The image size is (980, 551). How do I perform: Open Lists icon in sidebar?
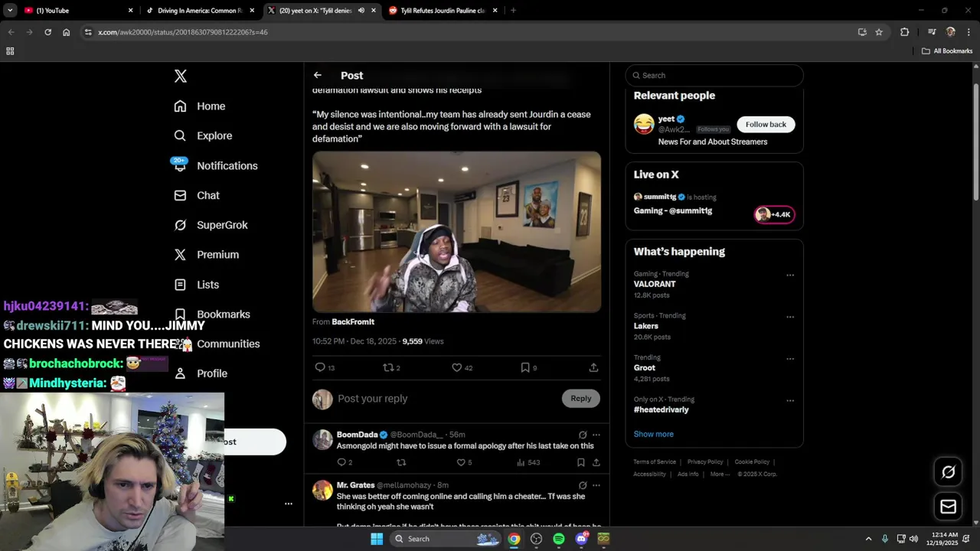tap(180, 285)
